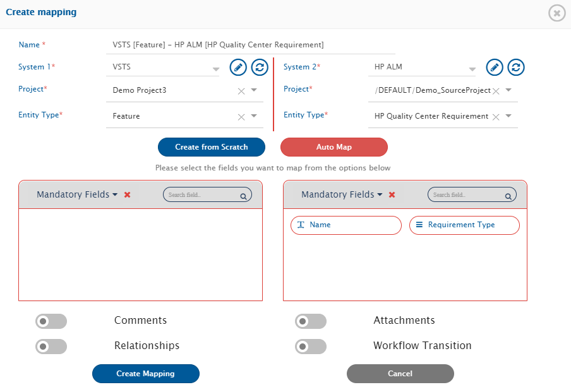The image size is (571, 392).
Task: Expand the System 2 HP ALM dropdown
Action: coord(472,68)
